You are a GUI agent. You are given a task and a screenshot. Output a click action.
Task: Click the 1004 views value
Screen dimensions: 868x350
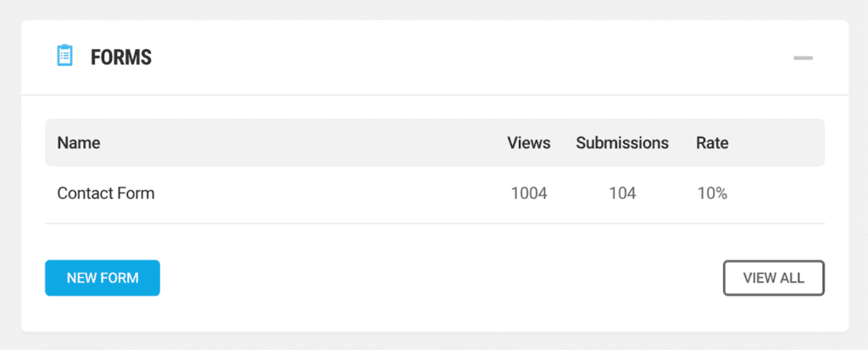pyautogui.click(x=529, y=193)
